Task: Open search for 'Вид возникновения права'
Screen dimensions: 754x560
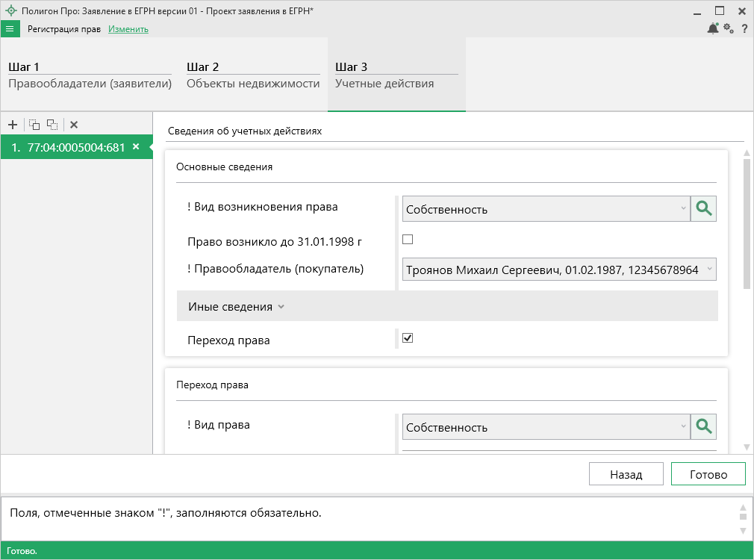Action: pos(703,209)
